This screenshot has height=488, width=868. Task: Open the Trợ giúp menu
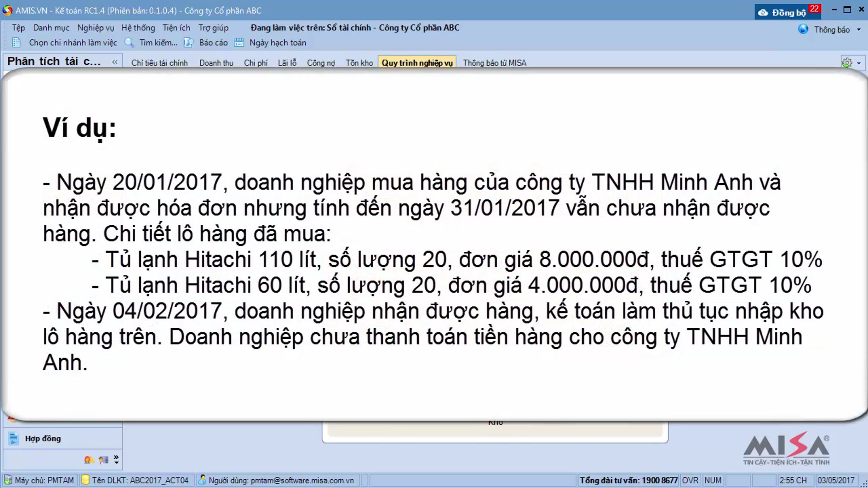point(213,28)
